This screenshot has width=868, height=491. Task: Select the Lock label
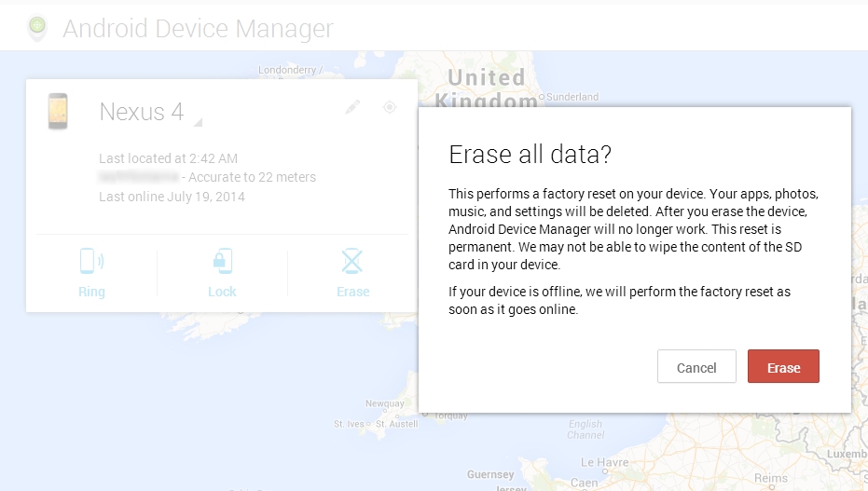tap(223, 292)
